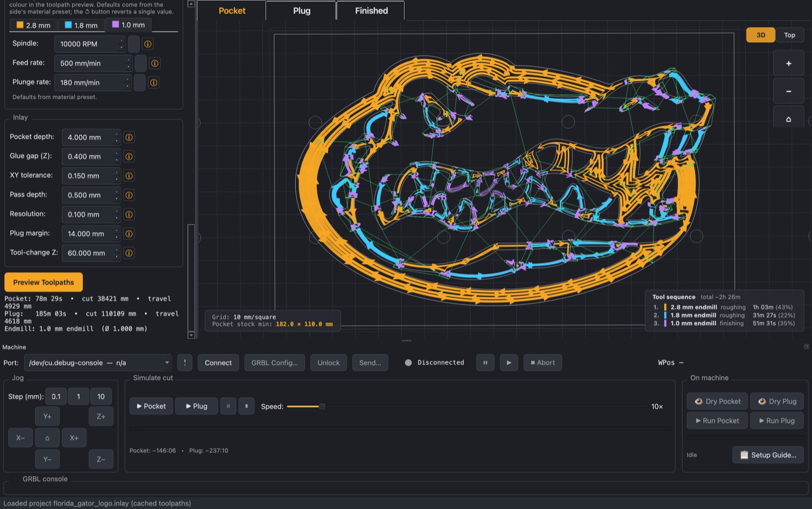This screenshot has height=509, width=812.
Task: Select the 1.0 mm tool tab
Action: tap(128, 25)
